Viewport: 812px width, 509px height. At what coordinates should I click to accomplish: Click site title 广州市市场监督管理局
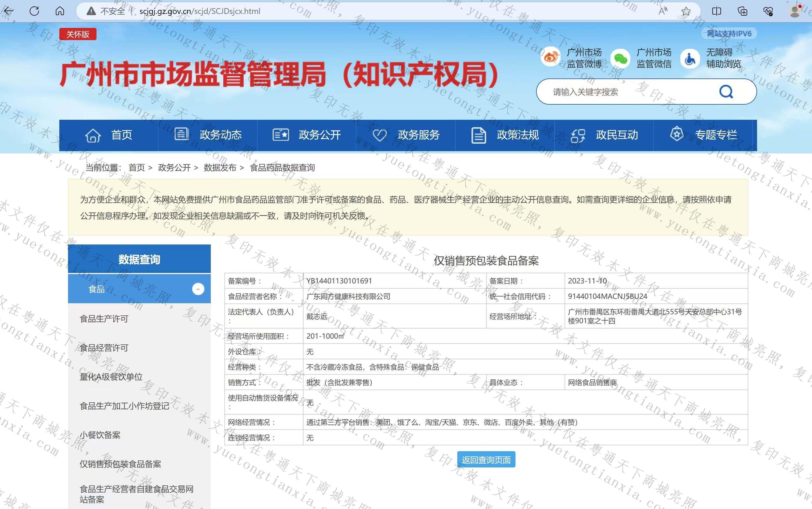click(279, 74)
